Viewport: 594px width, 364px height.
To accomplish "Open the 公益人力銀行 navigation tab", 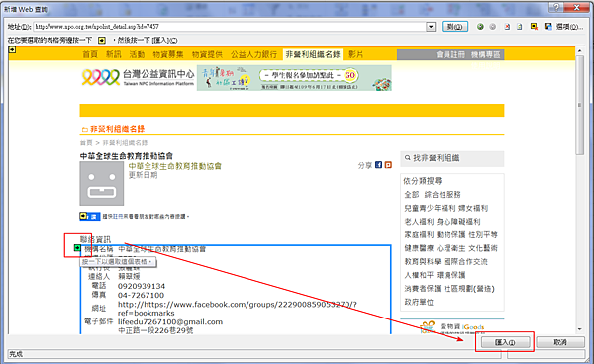I will [x=253, y=54].
